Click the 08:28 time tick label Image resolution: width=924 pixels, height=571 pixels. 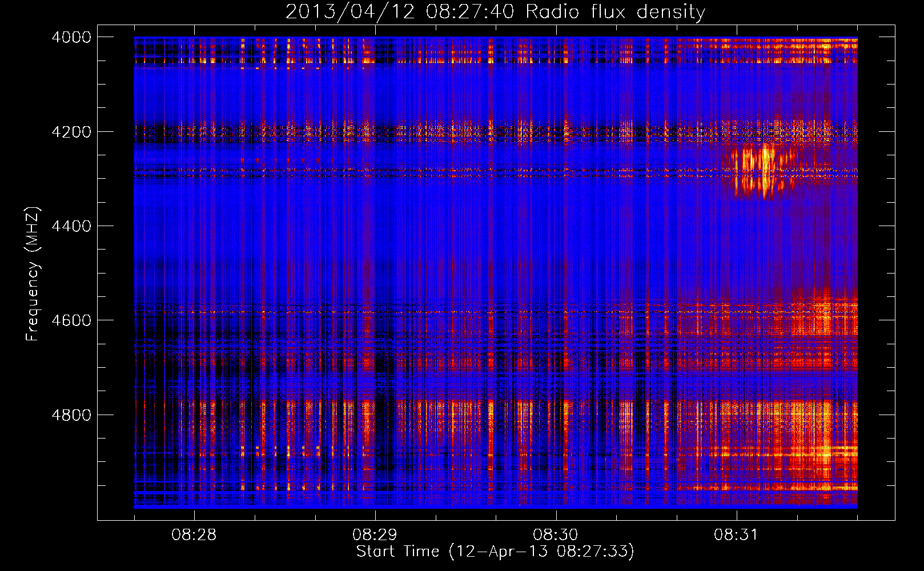point(194,535)
